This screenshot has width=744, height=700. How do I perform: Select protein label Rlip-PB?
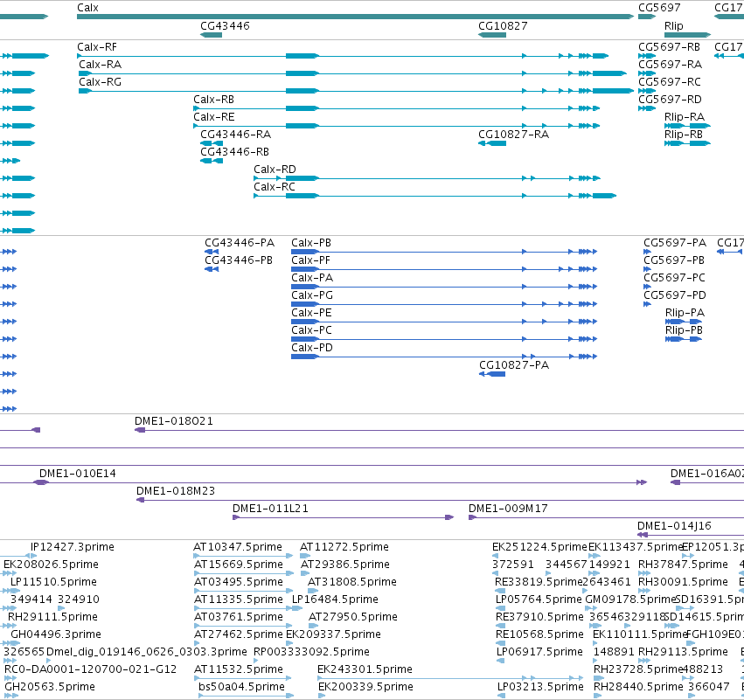point(684,330)
